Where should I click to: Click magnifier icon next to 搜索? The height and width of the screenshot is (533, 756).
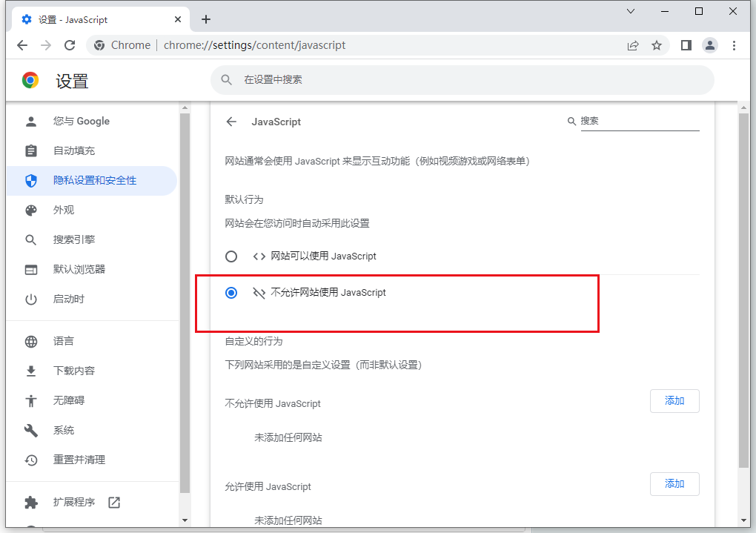[571, 121]
